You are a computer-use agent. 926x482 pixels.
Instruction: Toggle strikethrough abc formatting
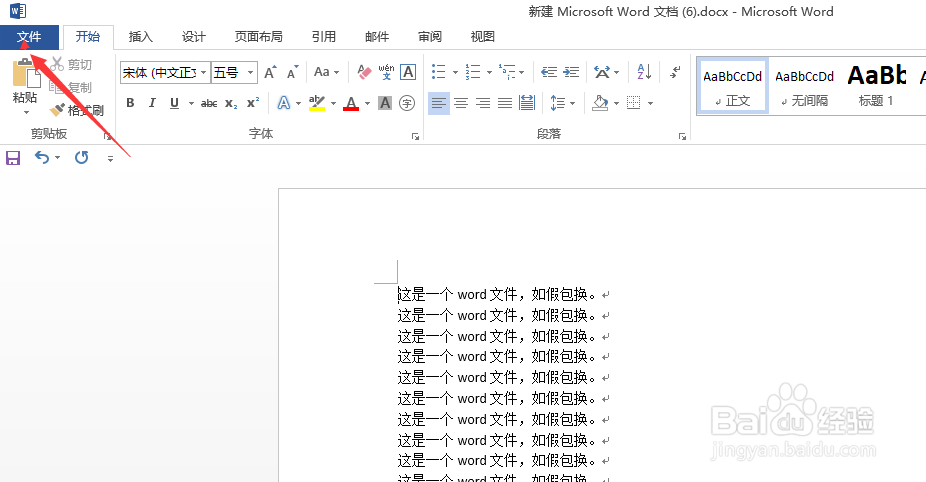pos(209,103)
